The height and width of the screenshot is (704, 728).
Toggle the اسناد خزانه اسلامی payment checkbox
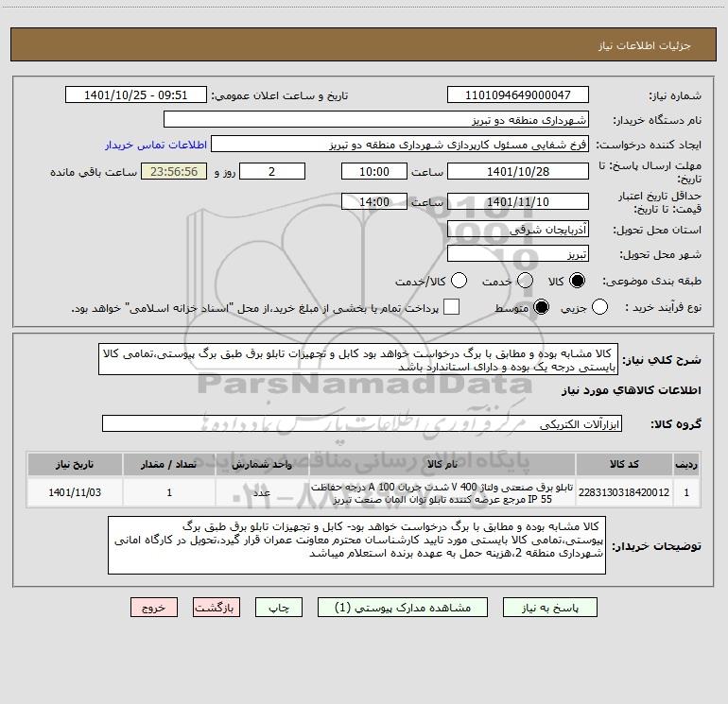[451, 307]
